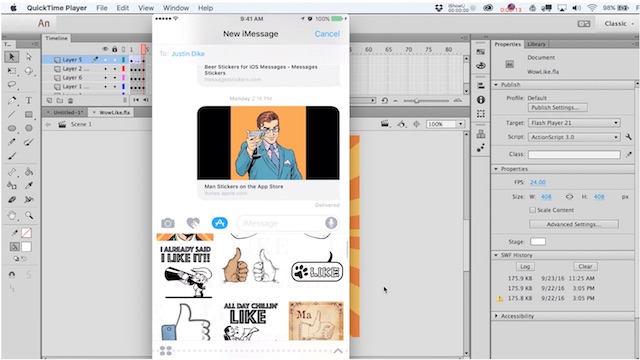Toggle visibility dot for Layer 6
Image resolution: width=640 pixels, height=360 pixels.
[105, 78]
